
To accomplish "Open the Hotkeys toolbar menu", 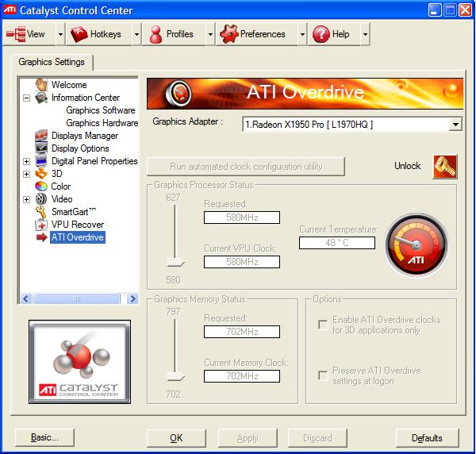I will pos(99,34).
